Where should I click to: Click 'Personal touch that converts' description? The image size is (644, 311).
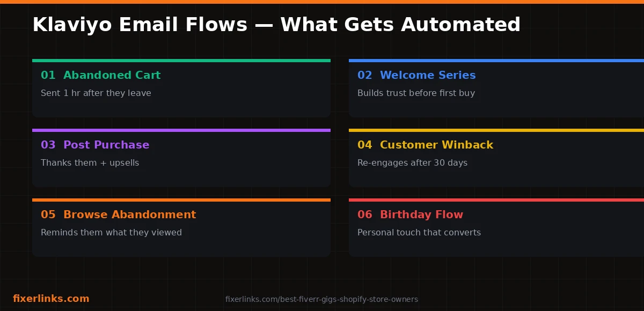tap(419, 233)
